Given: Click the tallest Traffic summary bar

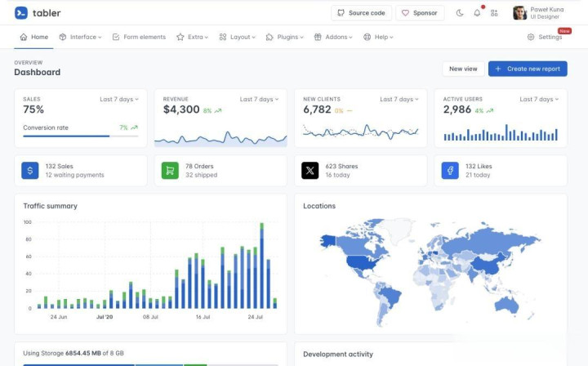Looking at the screenshot, I should click(262, 266).
